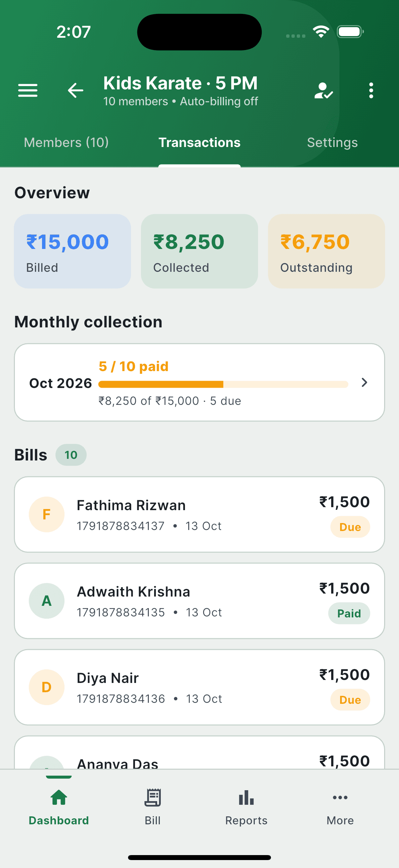Click the monthly collection progress bar
399x868 pixels.
(x=223, y=384)
